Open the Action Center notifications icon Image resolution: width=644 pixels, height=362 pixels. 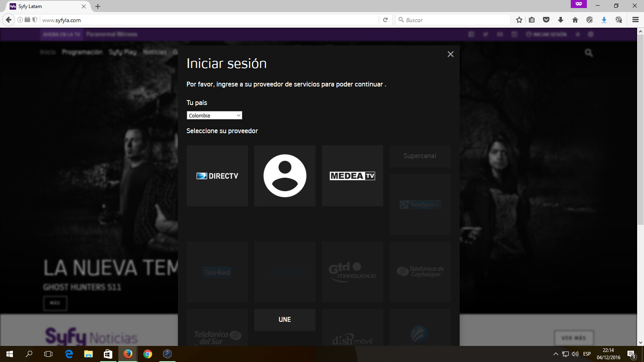coord(631,354)
